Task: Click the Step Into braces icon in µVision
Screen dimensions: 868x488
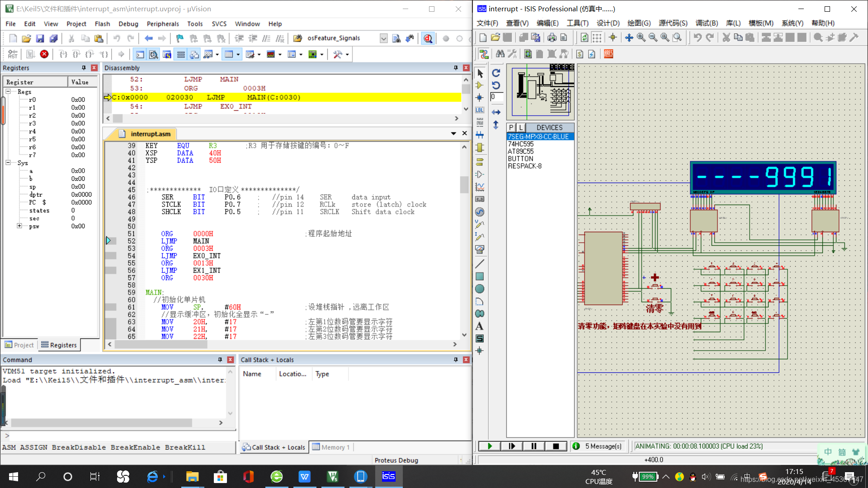Action: coord(63,54)
